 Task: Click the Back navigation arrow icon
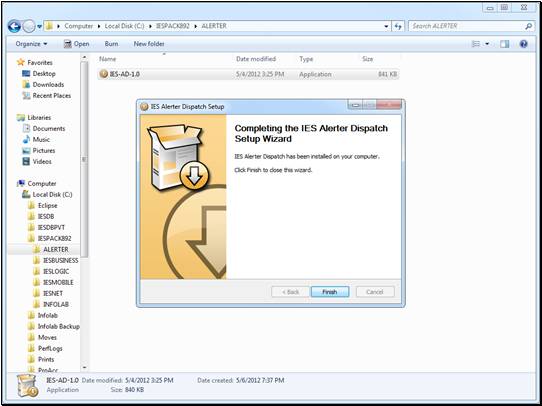click(14, 26)
